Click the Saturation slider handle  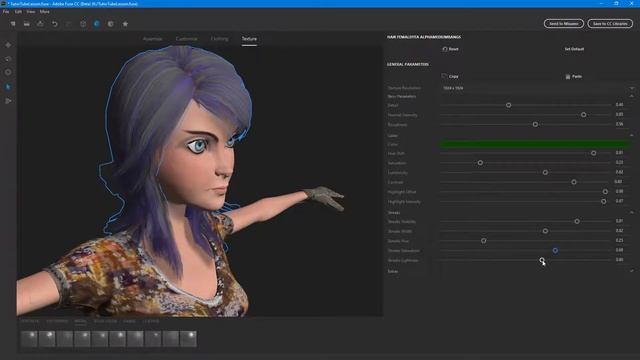(x=480, y=163)
